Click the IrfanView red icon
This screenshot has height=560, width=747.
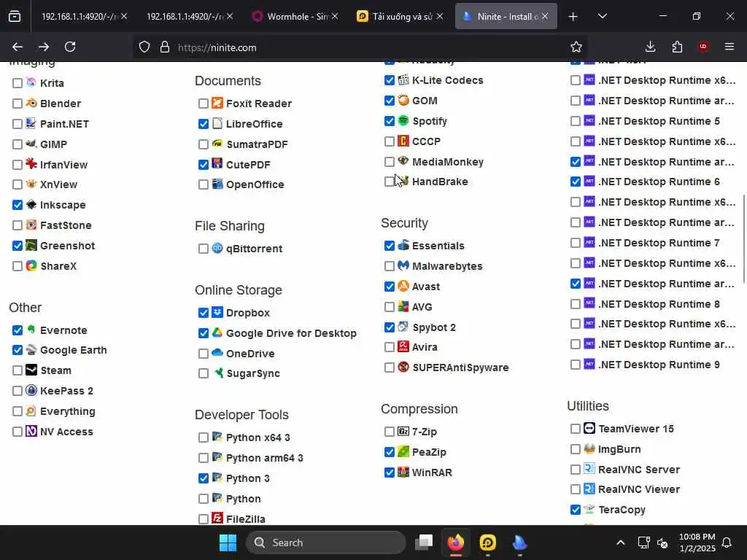(31, 164)
